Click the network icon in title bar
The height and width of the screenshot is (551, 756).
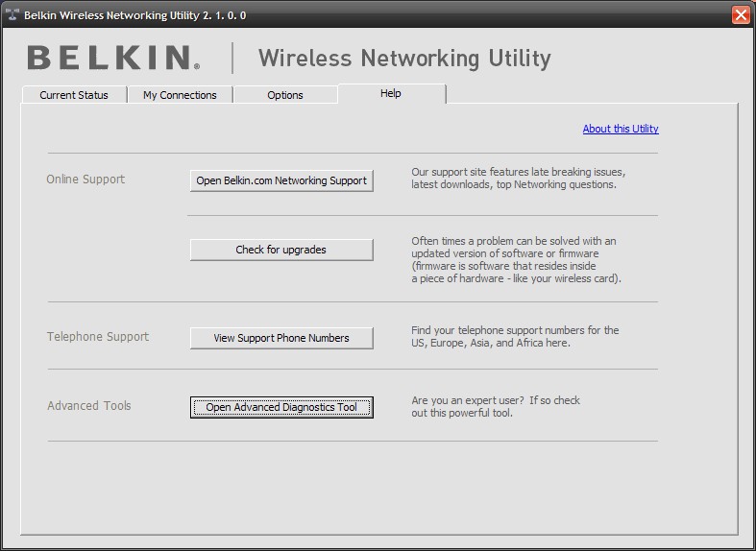tap(12, 15)
